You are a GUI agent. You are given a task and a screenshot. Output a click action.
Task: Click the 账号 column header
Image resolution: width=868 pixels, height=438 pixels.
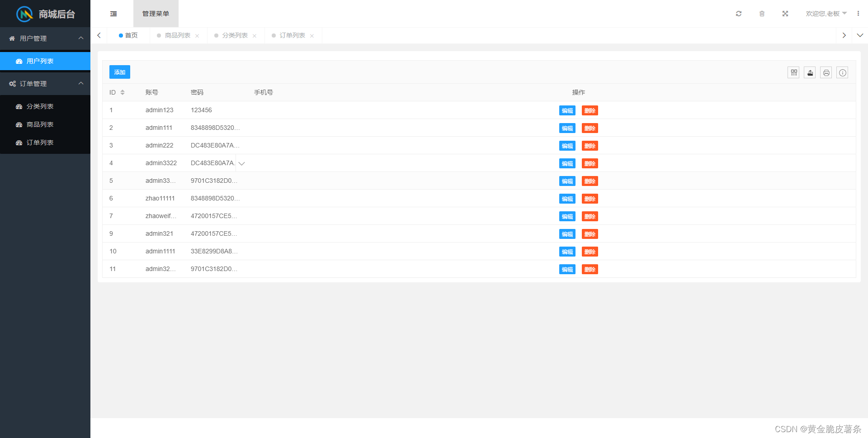pyautogui.click(x=152, y=92)
